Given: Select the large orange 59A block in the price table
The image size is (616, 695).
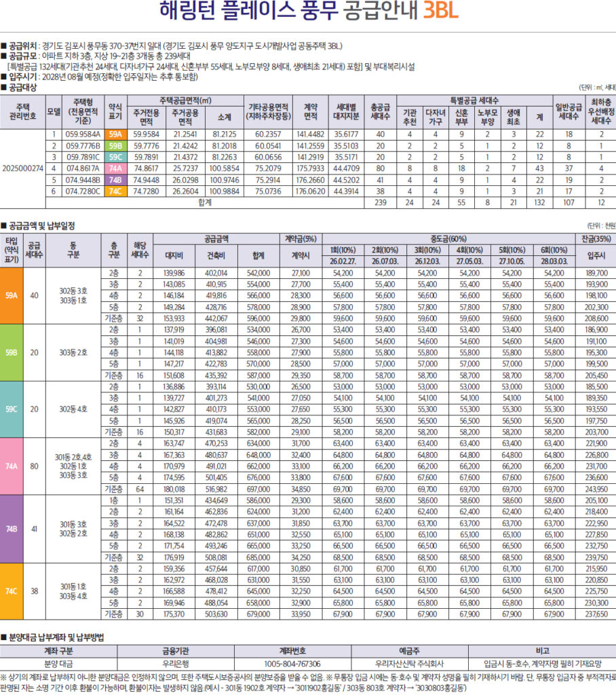Looking at the screenshot, I should click(x=12, y=295).
